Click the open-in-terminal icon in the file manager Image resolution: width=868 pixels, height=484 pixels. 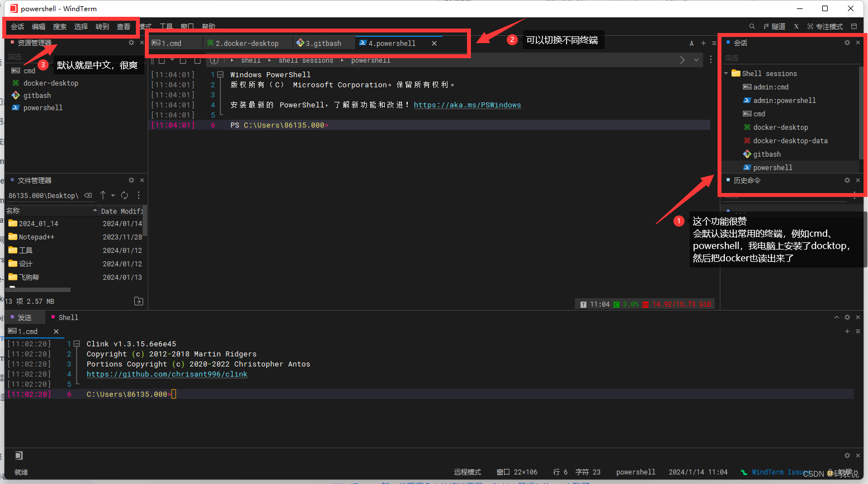click(x=139, y=302)
